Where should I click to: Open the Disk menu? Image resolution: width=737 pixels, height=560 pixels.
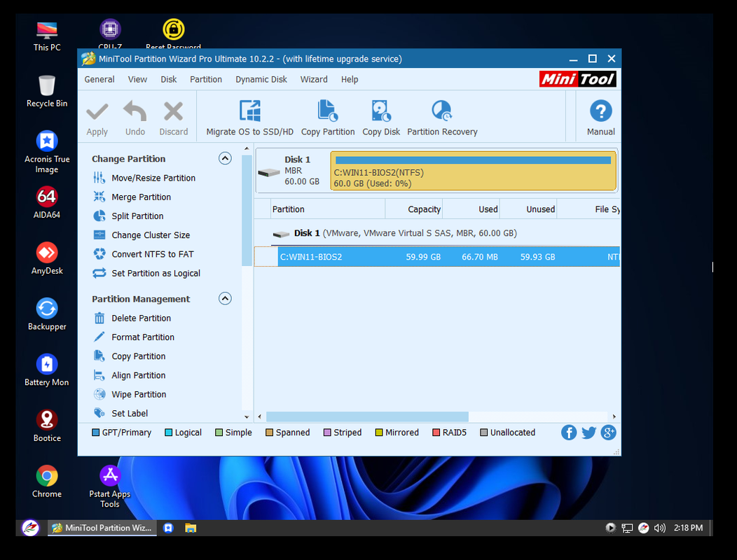(x=168, y=79)
